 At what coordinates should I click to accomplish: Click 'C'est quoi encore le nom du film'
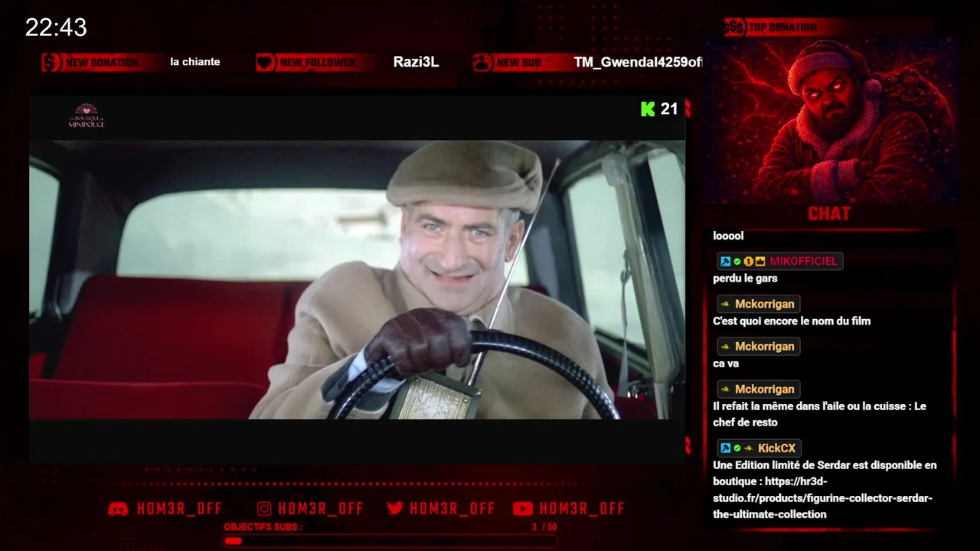(x=792, y=321)
